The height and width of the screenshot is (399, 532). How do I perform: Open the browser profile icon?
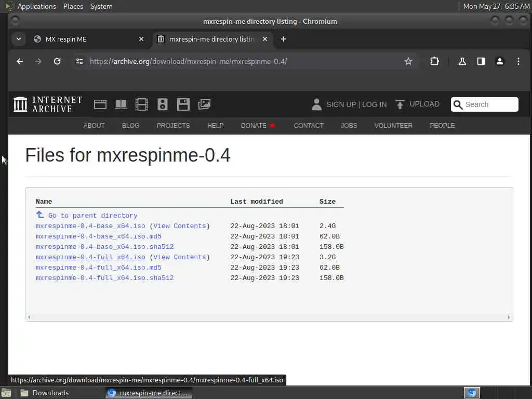pyautogui.click(x=499, y=61)
